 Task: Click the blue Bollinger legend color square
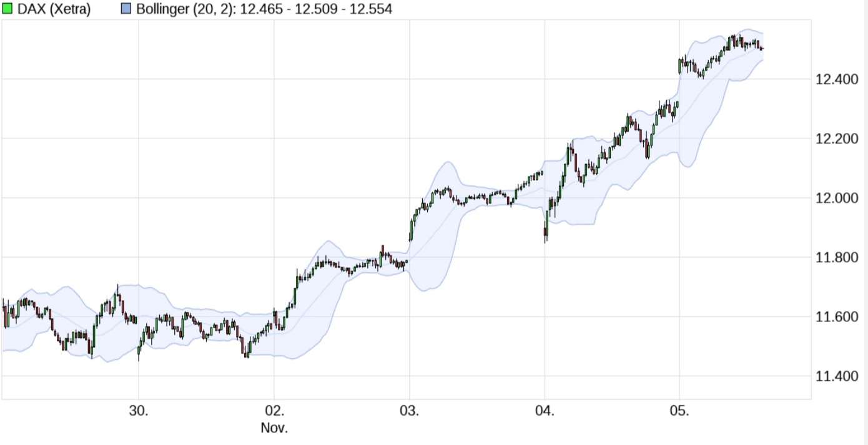(126, 9)
